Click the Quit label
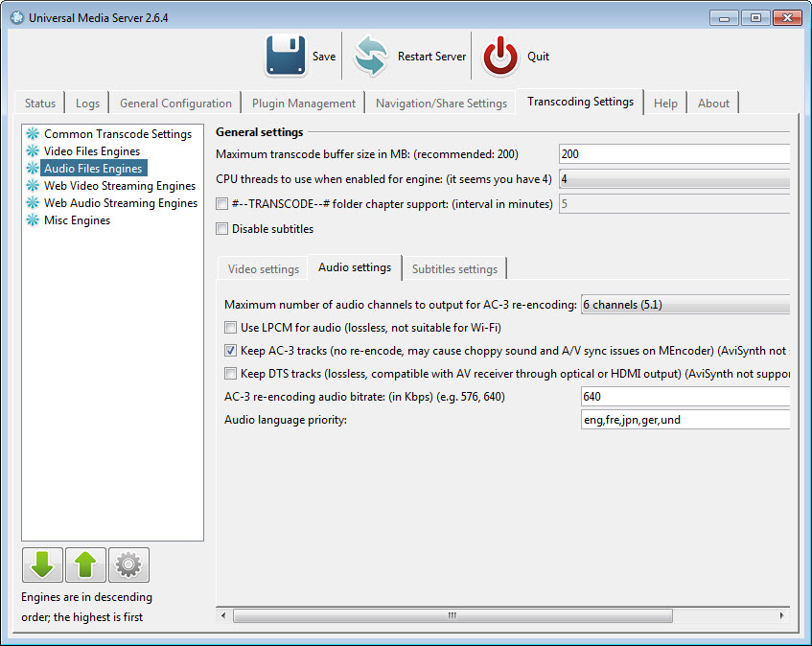The width and height of the screenshot is (812, 646). click(x=538, y=56)
